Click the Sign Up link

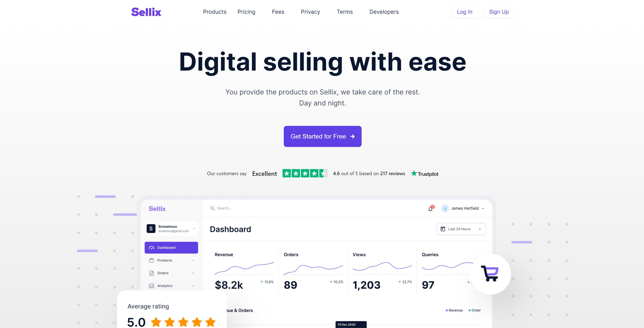coord(498,11)
